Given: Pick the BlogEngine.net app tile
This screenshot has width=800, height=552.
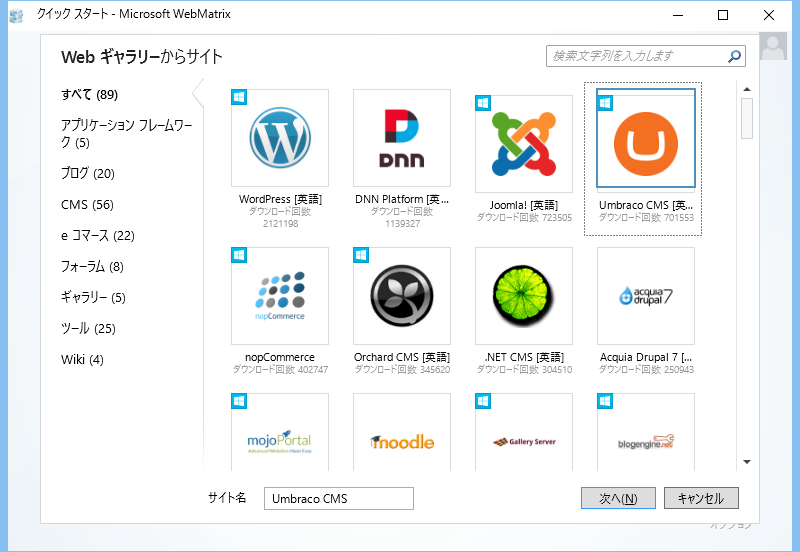Looking at the screenshot, I should (646, 432).
